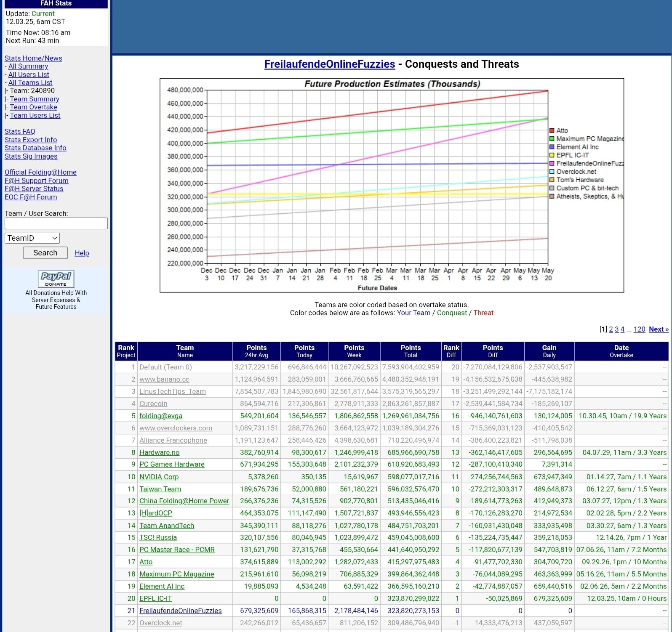This screenshot has width=672, height=632.
Task: Open Stats Home/News link
Action: [x=33, y=58]
